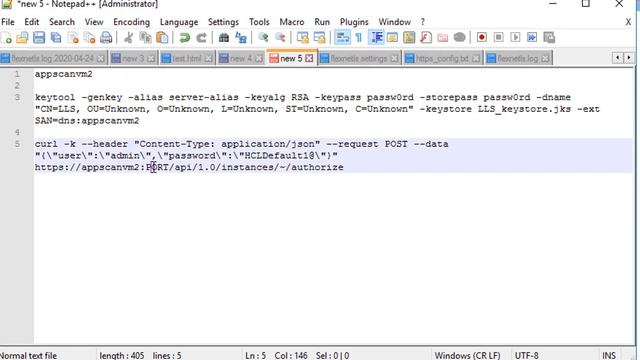Click the Open file toolbar icon
Viewport: 640px width, 360px height.
(x=22, y=38)
